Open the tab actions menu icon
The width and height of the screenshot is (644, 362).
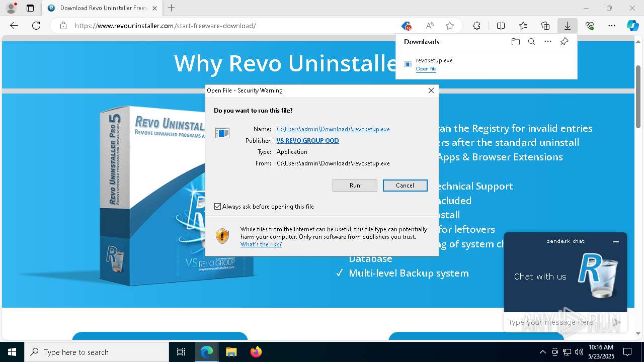point(30,8)
